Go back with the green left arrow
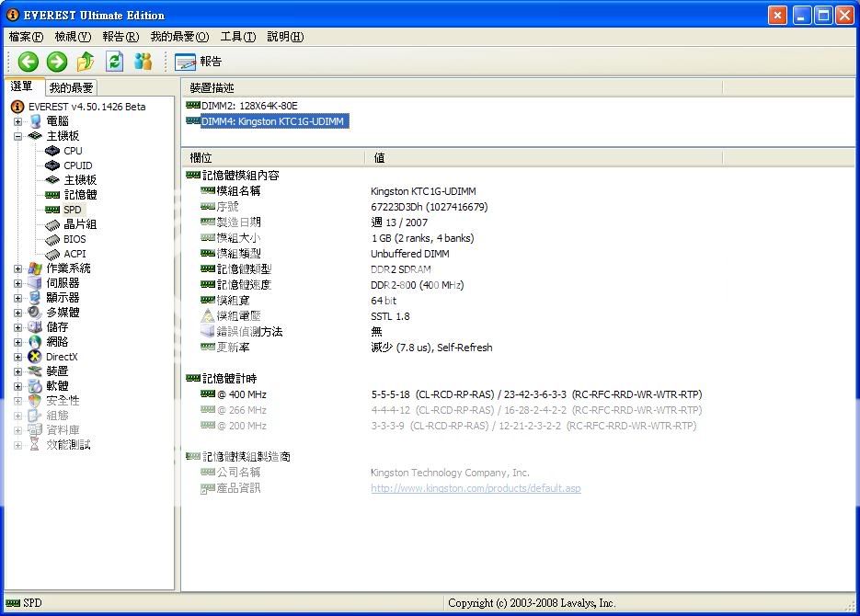 point(28,62)
